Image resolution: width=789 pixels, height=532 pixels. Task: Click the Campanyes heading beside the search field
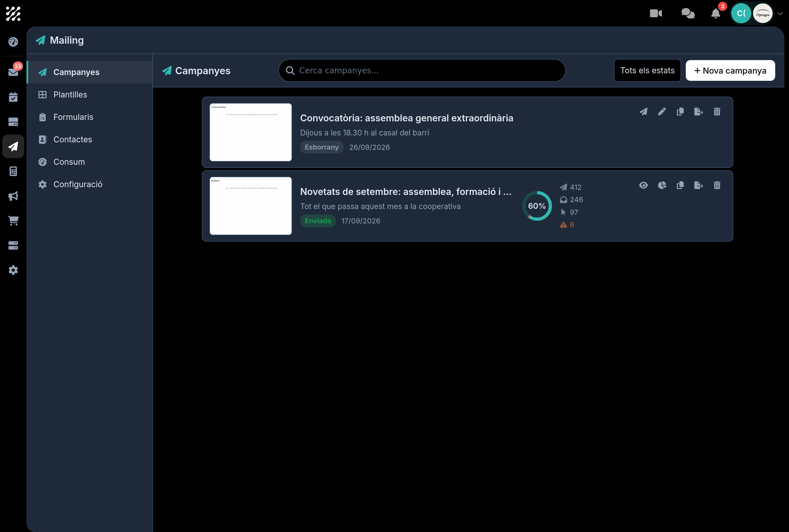pyautogui.click(x=202, y=70)
